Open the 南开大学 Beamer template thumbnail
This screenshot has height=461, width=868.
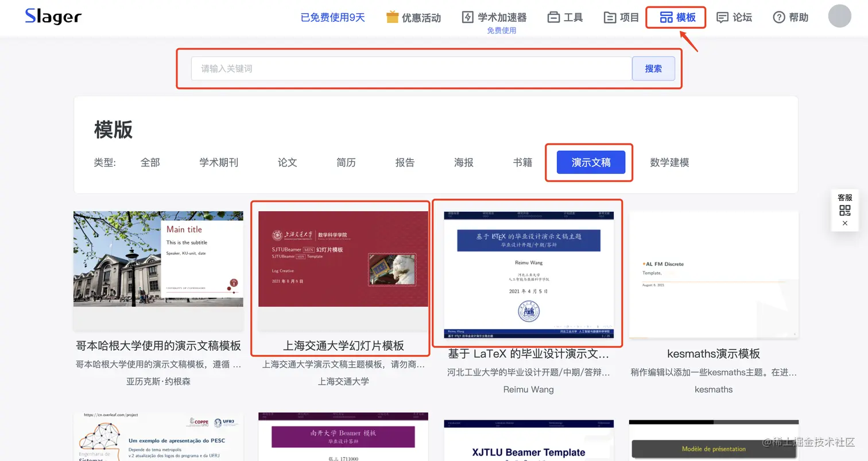pos(343,437)
